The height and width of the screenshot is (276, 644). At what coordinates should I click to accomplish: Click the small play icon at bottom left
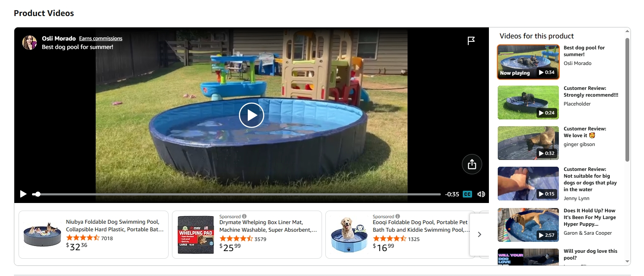coord(23,194)
